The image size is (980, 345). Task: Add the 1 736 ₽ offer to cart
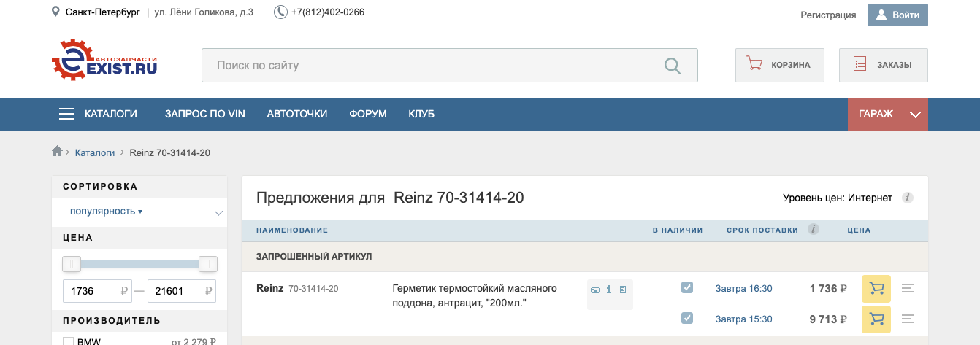(x=876, y=289)
